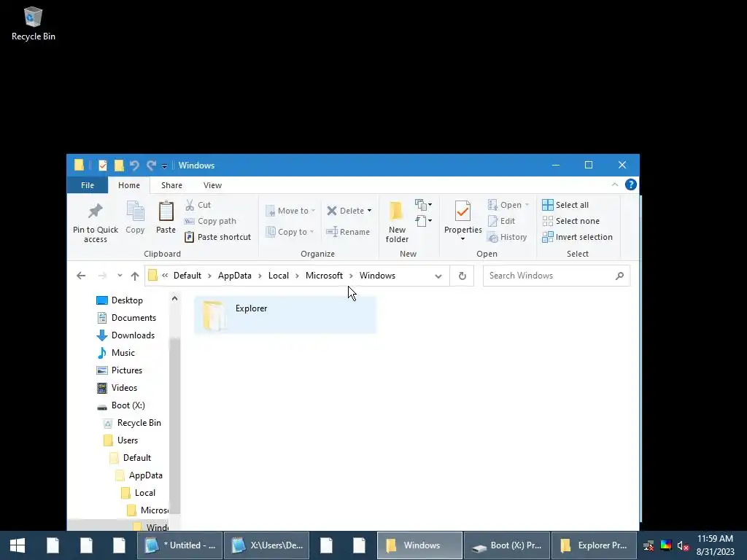The height and width of the screenshot is (560, 747).
Task: Click the Open ribbon button
Action: (x=508, y=205)
